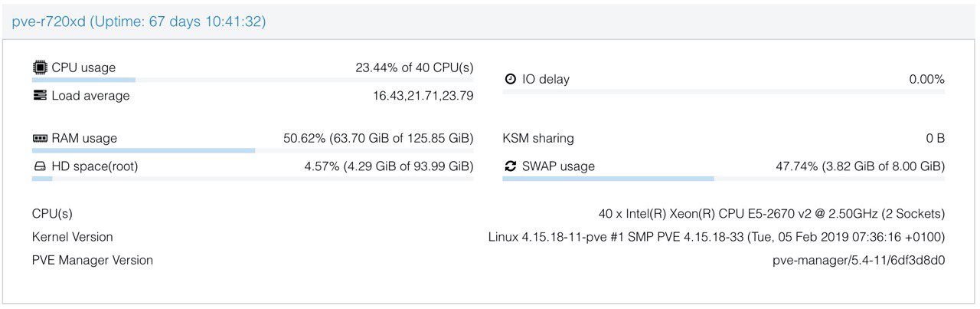The height and width of the screenshot is (309, 980).
Task: Click the Load average server icon
Action: [40, 96]
